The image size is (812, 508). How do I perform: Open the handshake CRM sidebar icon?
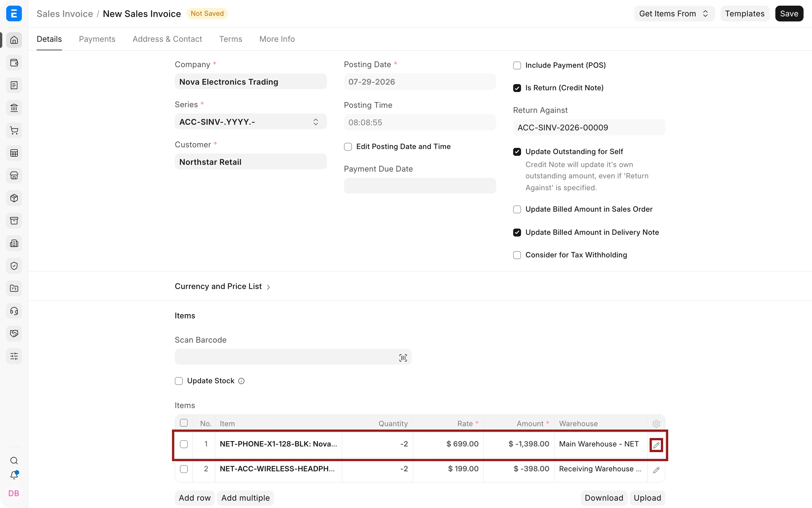[14, 334]
